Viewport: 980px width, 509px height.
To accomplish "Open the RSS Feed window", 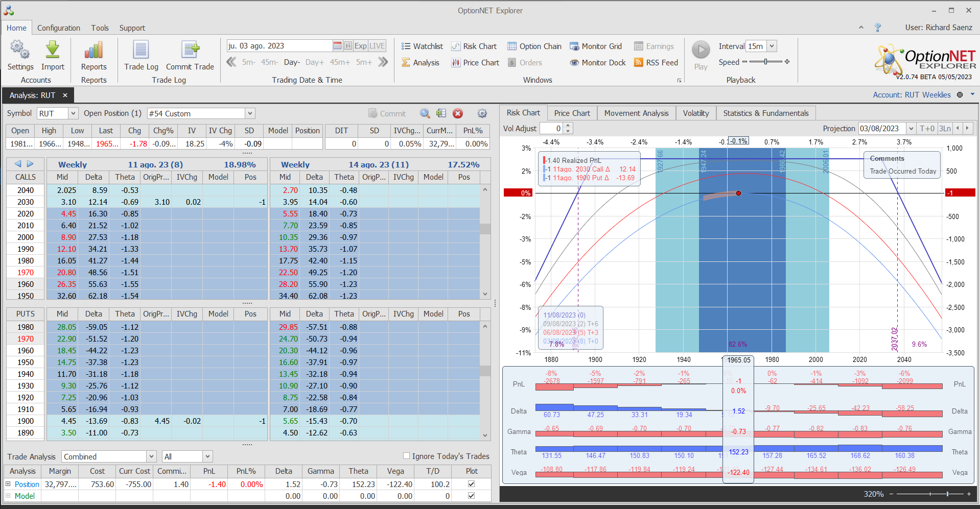I will (x=656, y=63).
